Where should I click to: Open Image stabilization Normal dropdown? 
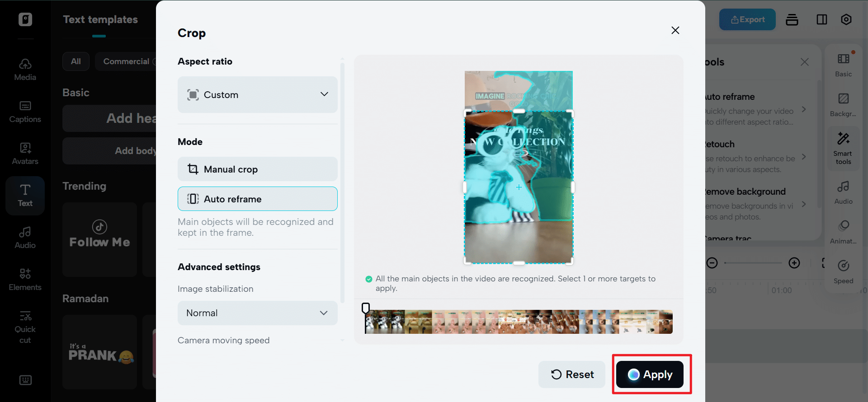(x=257, y=313)
